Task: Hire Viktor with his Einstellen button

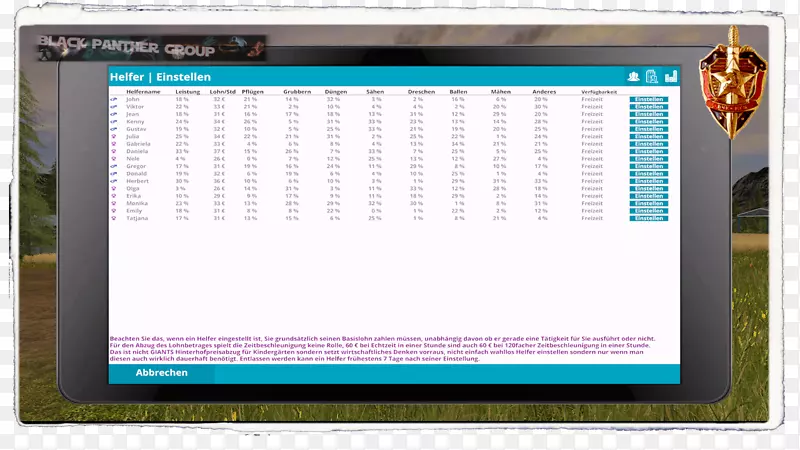Action: tap(648, 107)
